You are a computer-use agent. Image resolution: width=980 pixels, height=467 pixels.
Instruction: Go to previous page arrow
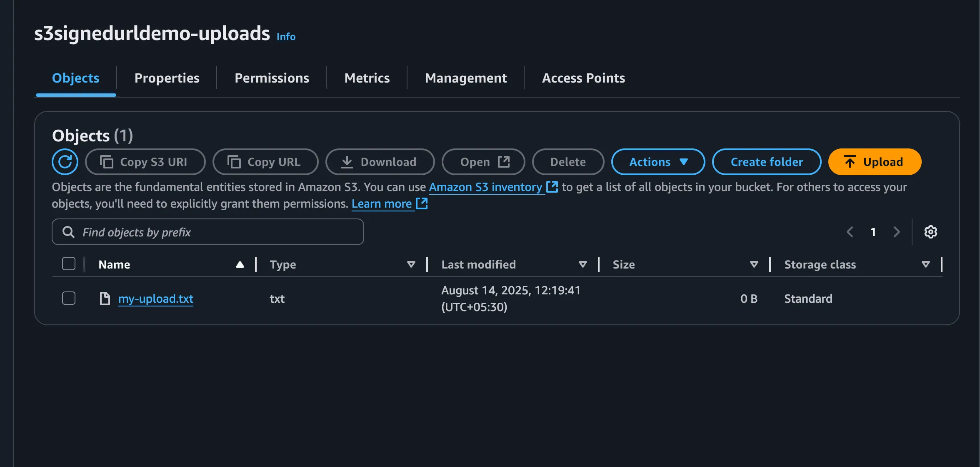pos(850,232)
